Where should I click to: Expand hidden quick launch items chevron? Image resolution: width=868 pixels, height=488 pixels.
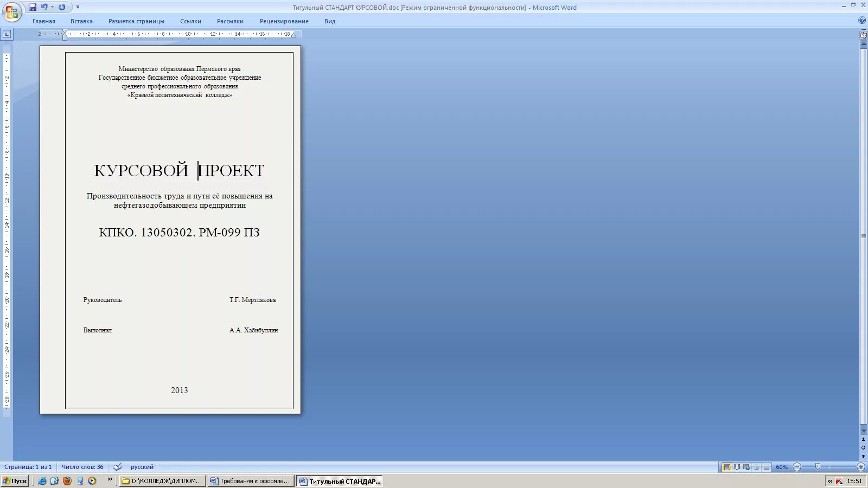(110, 479)
